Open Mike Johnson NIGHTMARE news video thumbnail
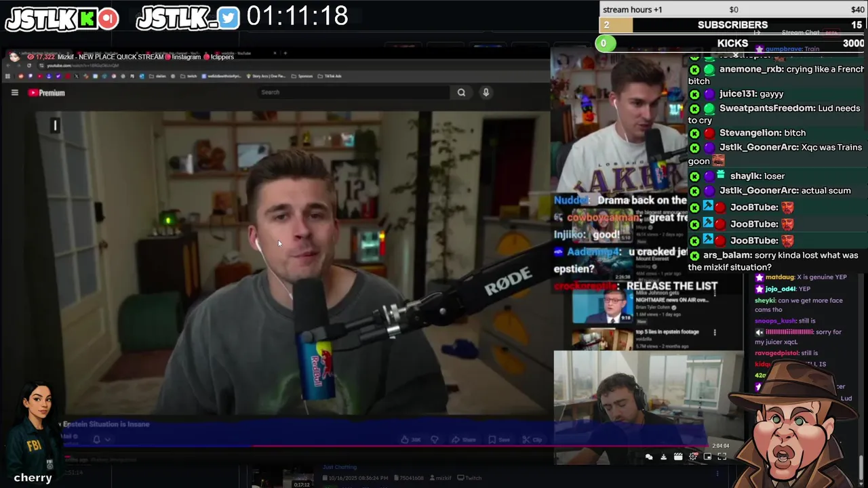Image resolution: width=868 pixels, height=488 pixels. [603, 306]
